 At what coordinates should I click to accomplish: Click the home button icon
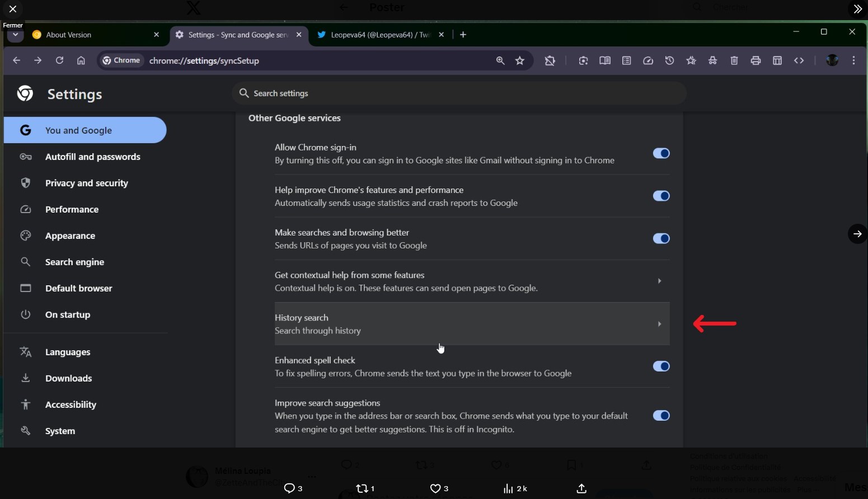click(81, 61)
